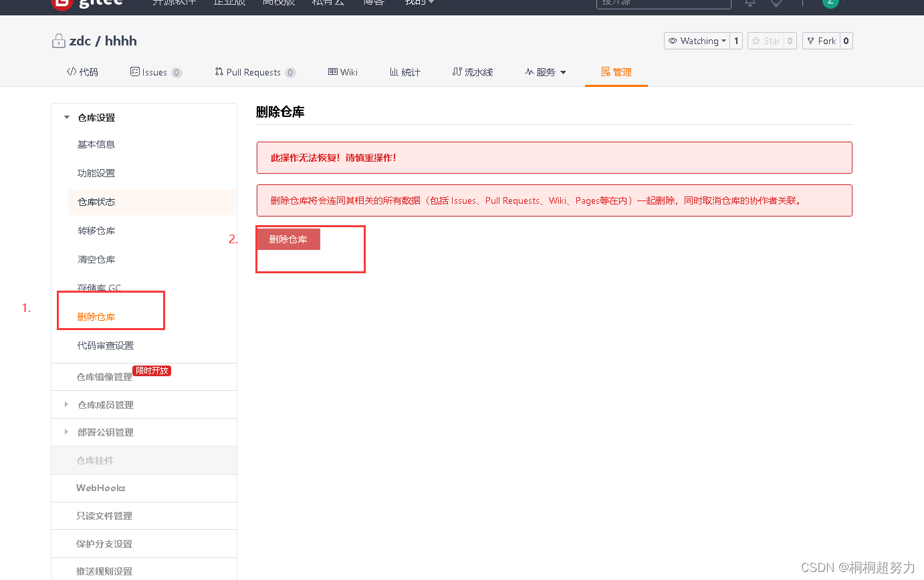Click the lightbulb icon in header
The width and height of the screenshot is (924, 580).
(x=776, y=3)
